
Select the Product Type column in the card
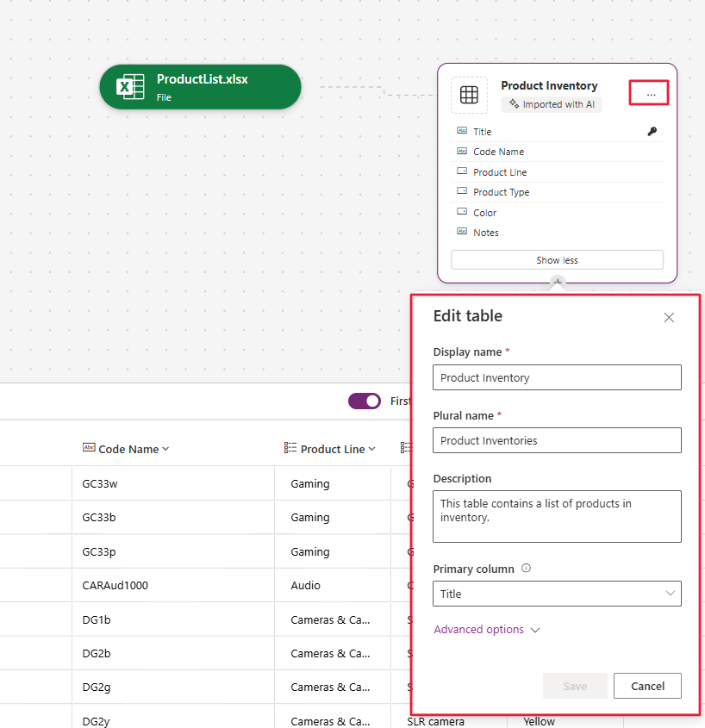(557, 192)
